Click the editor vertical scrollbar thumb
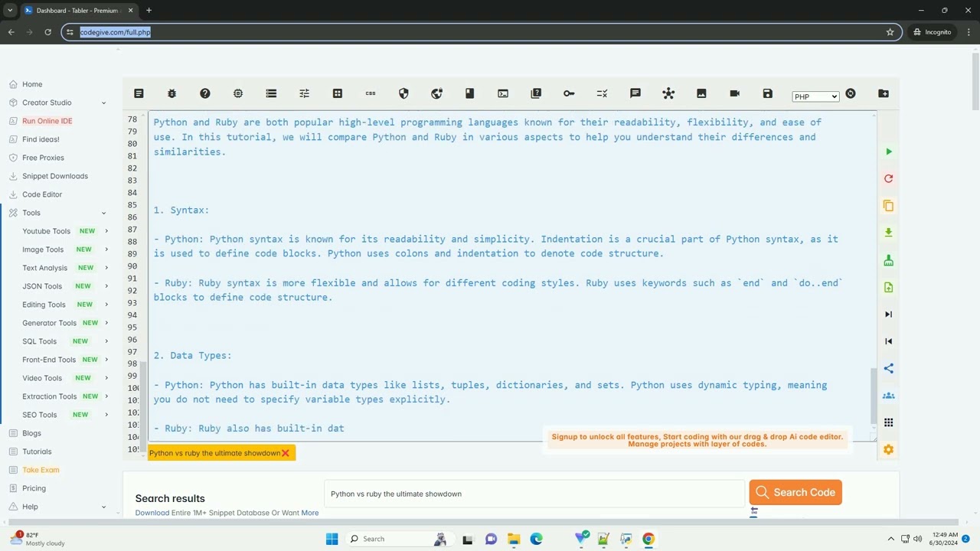 point(874,395)
